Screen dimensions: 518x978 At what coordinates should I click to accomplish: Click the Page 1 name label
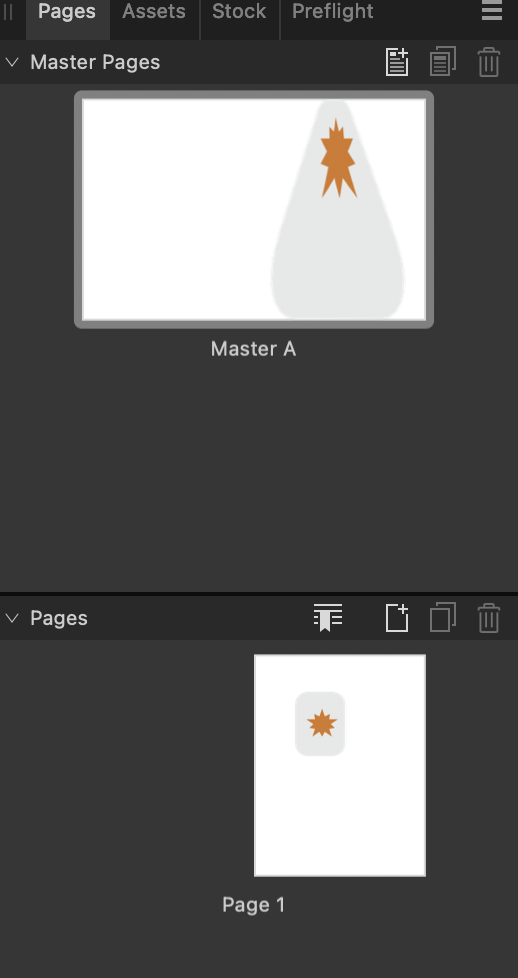(x=253, y=904)
